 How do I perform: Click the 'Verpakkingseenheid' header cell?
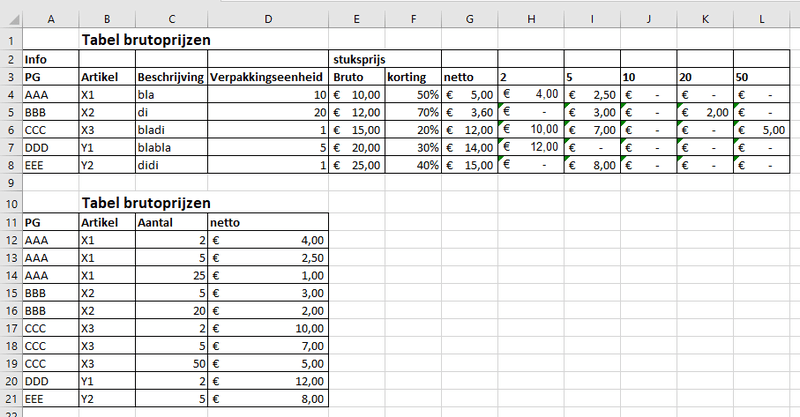268,77
